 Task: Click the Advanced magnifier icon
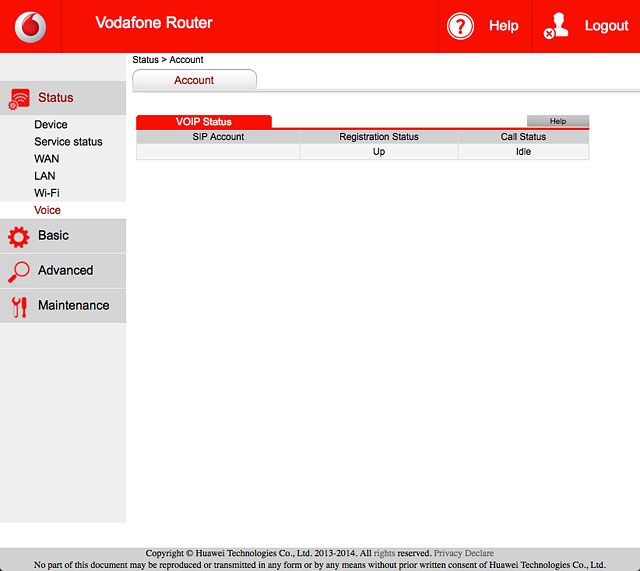pyautogui.click(x=18, y=272)
